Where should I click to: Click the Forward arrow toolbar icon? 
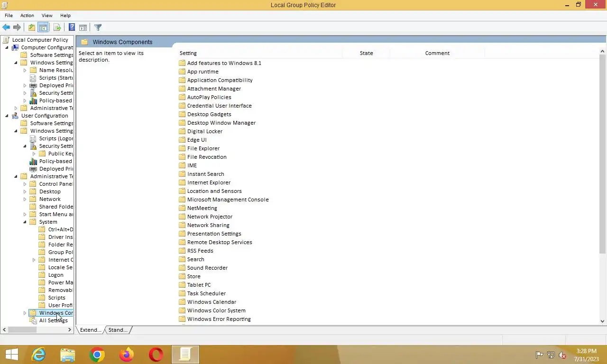point(17,27)
